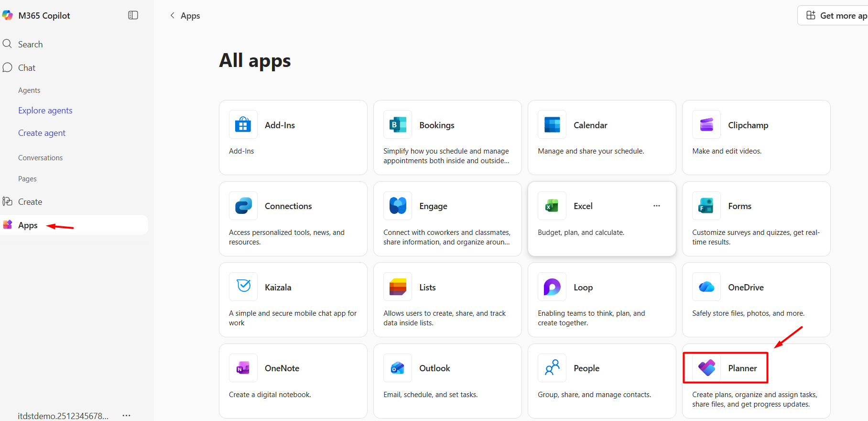Select Chat in the sidebar
This screenshot has height=421, width=868.
tap(27, 68)
